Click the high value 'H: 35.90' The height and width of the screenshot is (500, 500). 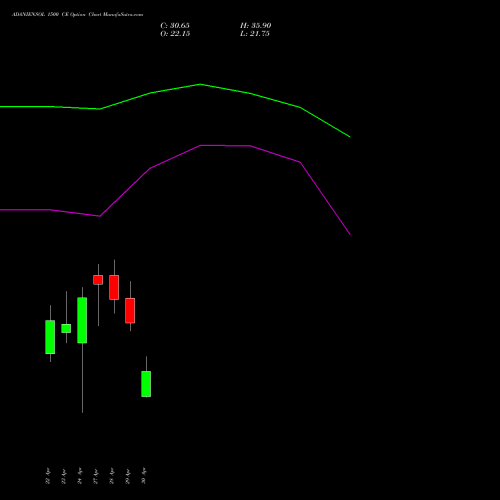coord(256,26)
